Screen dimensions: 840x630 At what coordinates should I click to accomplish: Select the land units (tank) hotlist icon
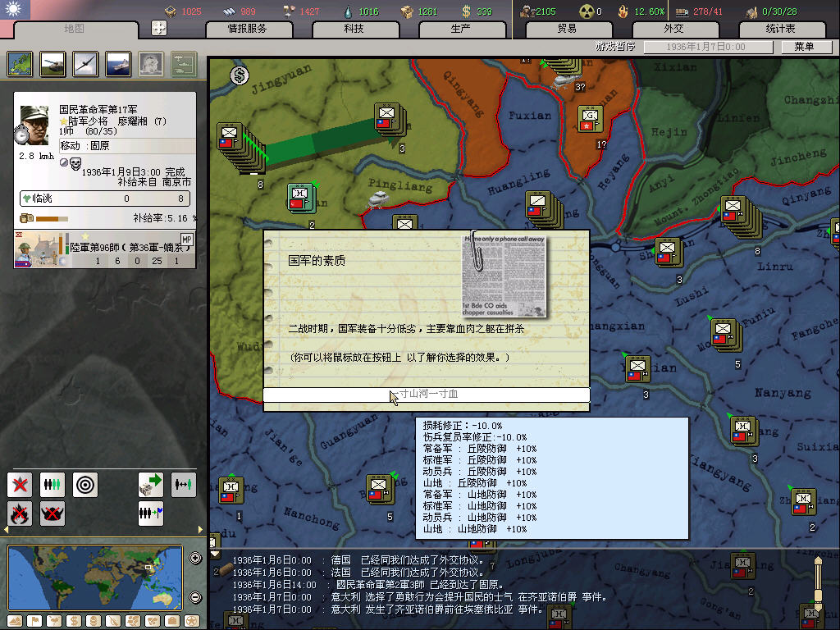point(52,64)
